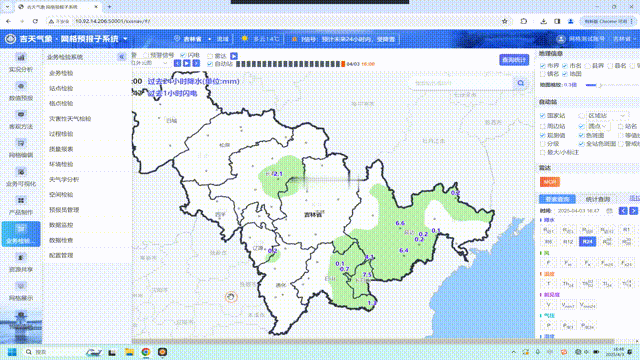
Task: Select 站点检验 in the menu
Action: point(61,88)
